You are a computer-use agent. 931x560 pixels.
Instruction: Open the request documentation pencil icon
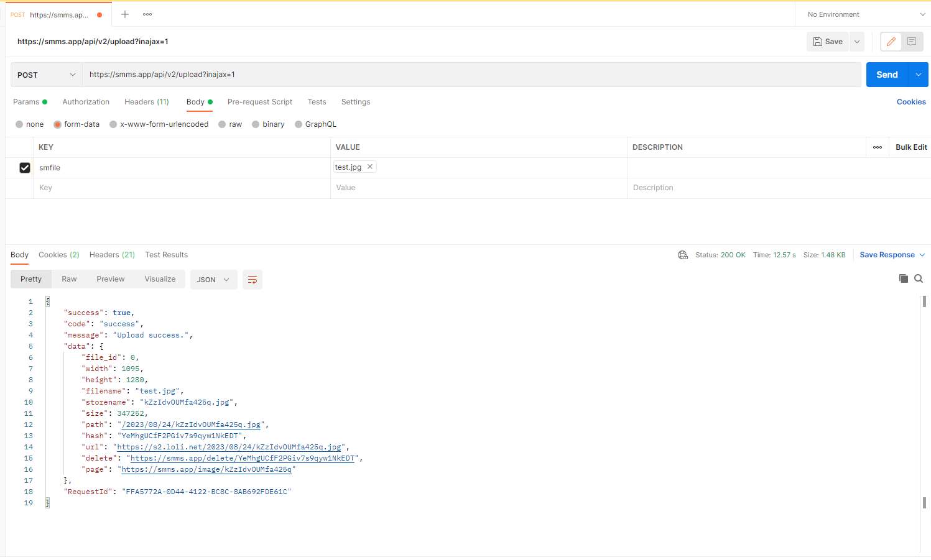891,42
